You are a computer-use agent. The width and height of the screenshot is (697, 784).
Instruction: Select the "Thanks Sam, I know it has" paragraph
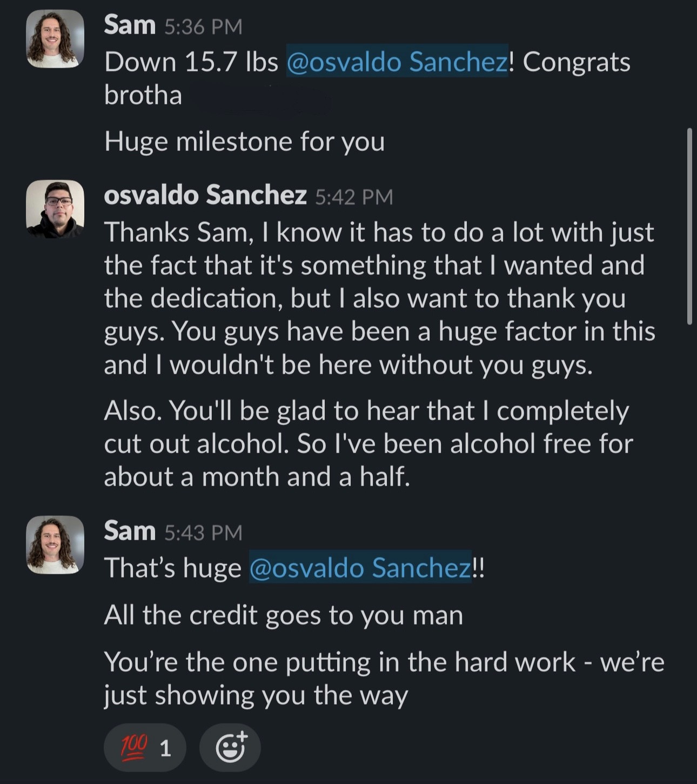click(378, 298)
